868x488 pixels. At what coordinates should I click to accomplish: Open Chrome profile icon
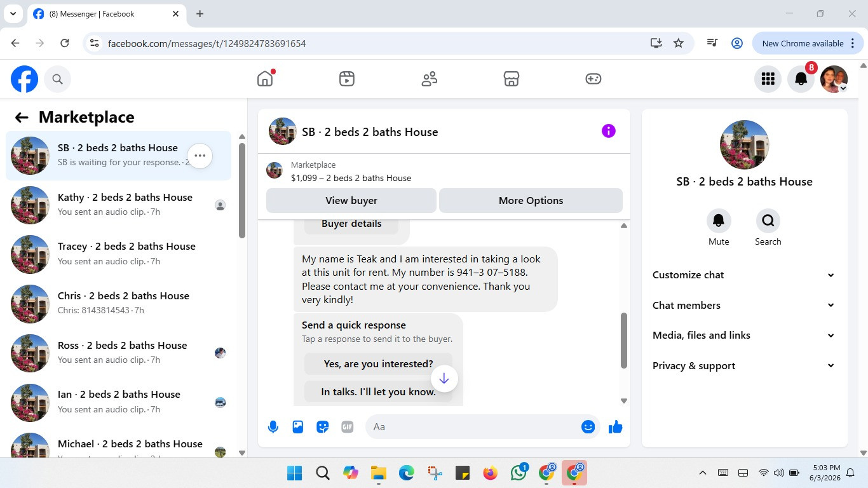pyautogui.click(x=737, y=43)
